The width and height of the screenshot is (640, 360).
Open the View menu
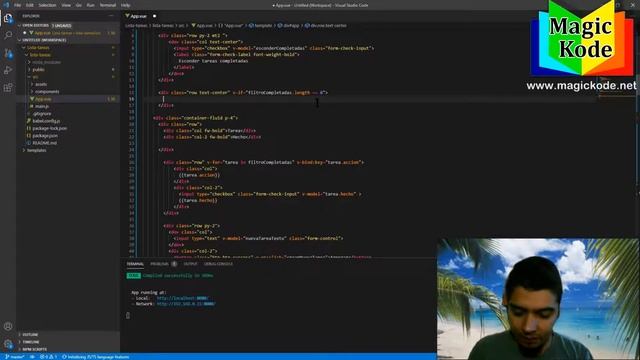(66, 5)
